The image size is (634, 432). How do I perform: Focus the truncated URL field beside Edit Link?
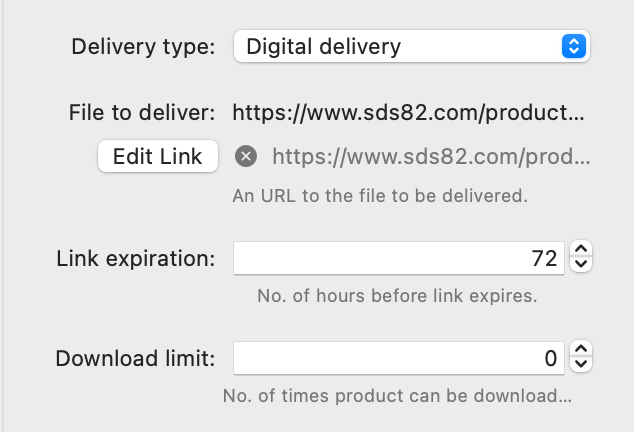click(x=431, y=156)
